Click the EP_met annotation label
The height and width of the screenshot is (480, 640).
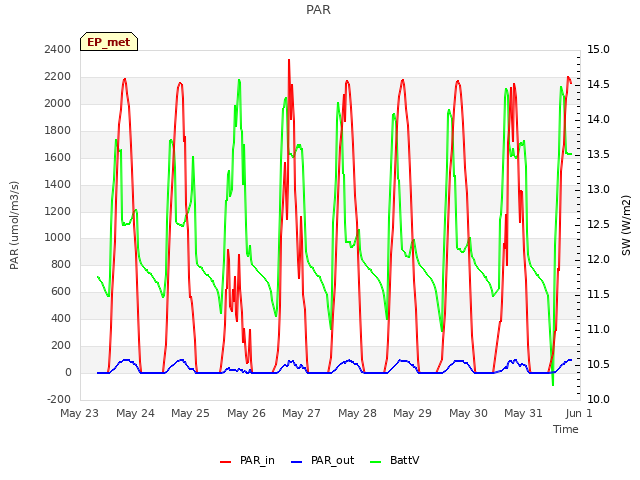click(109, 42)
